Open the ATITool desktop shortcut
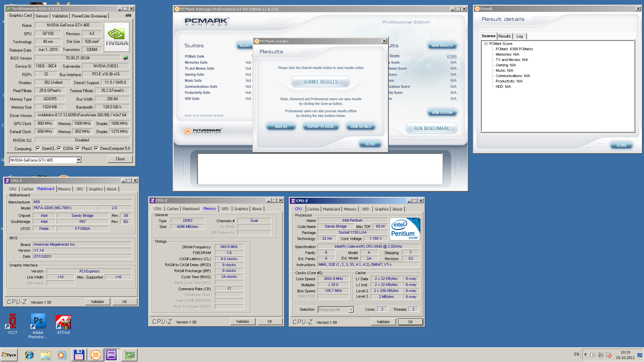Image resolution: width=644 pixels, height=362 pixels. click(x=63, y=324)
